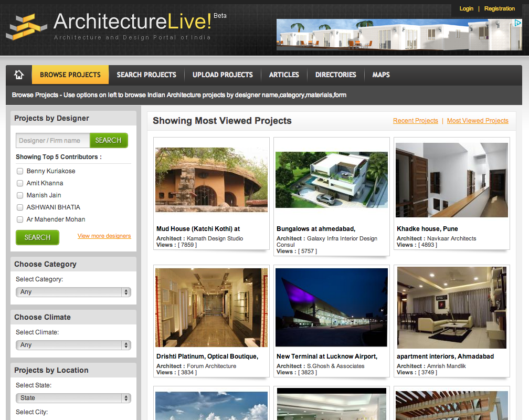Click the banner advertisement image
The image size is (529, 420).
399,35
